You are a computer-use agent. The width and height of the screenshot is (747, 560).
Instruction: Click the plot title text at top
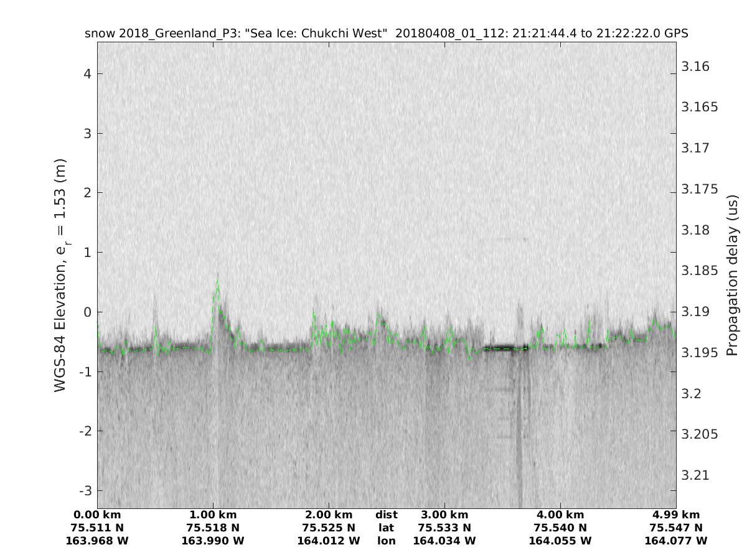pos(386,34)
